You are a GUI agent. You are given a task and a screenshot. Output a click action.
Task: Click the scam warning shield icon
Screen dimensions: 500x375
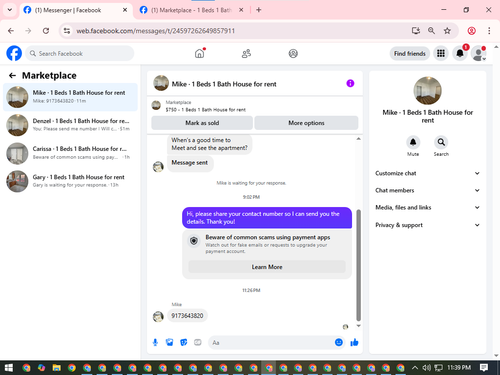point(194,241)
